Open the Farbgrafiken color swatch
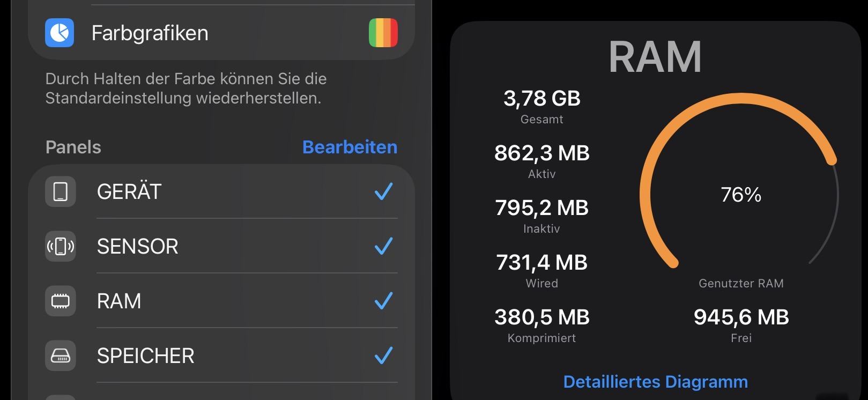The width and height of the screenshot is (868, 400). point(383,33)
